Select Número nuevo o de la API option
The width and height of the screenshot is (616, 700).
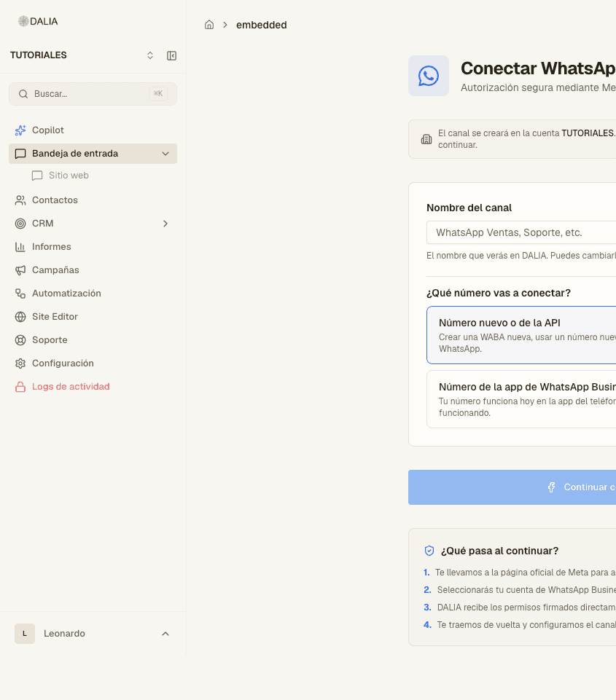point(521,335)
